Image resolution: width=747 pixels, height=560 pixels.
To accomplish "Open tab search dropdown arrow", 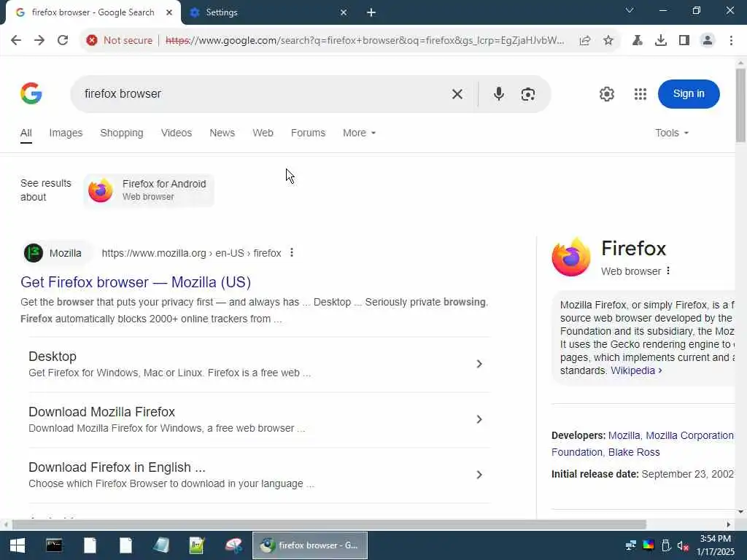I will pos(630,10).
